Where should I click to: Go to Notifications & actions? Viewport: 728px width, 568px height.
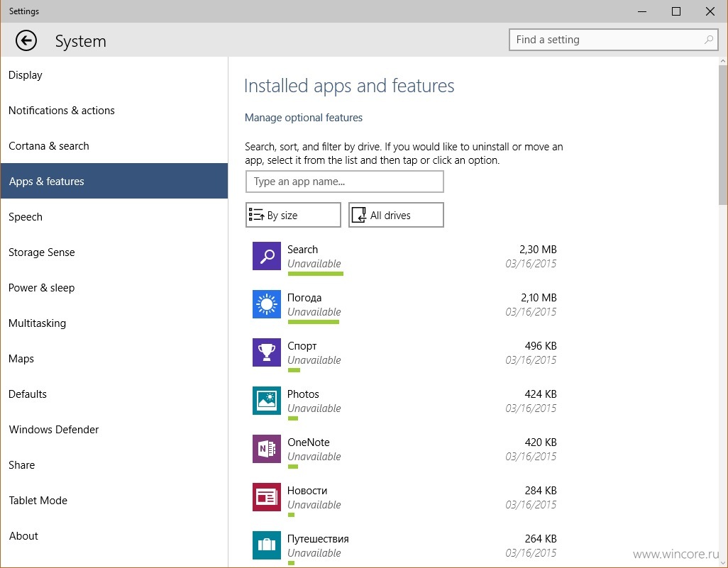pyautogui.click(x=114, y=111)
